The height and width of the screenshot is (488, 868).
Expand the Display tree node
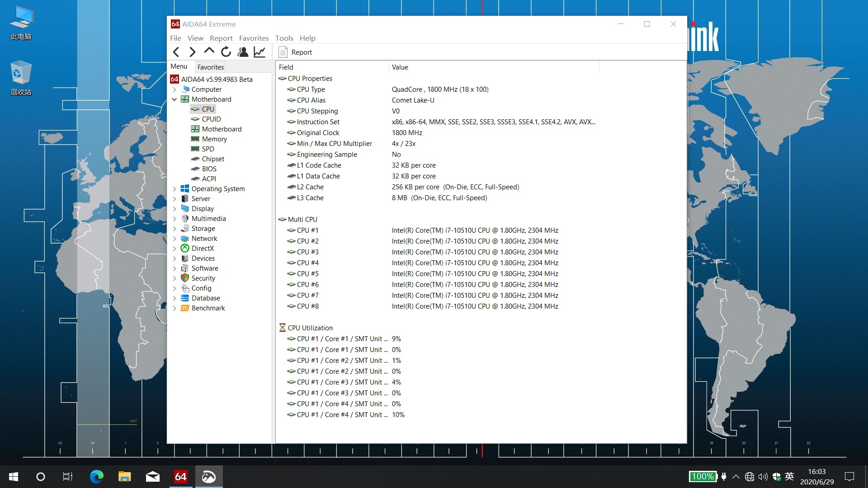coord(175,209)
